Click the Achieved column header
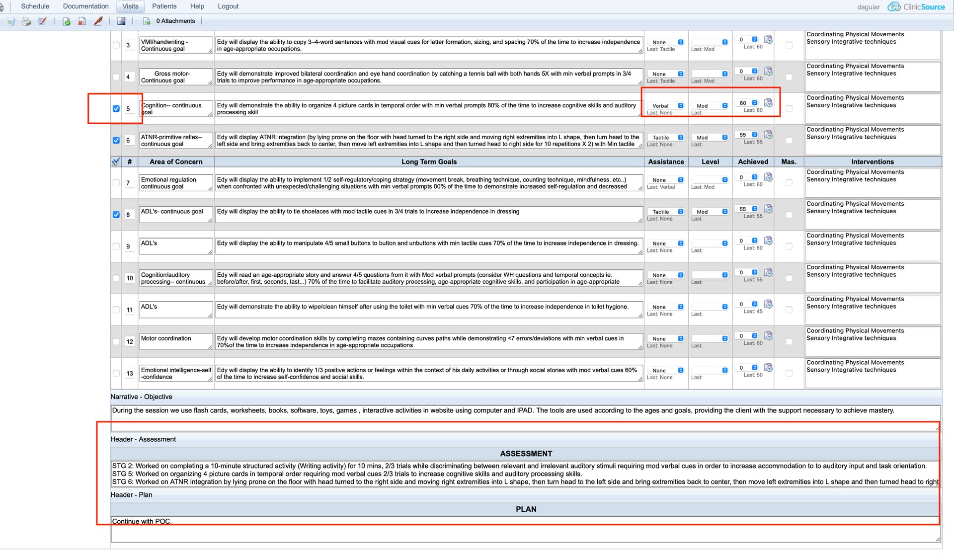954x560 pixels. coord(753,161)
